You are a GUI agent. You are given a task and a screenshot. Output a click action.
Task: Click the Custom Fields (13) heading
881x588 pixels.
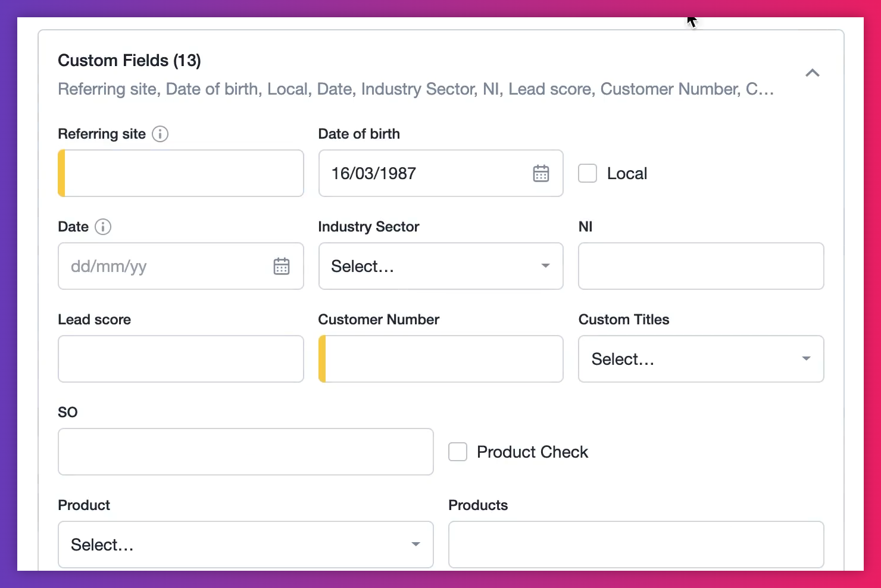click(129, 61)
